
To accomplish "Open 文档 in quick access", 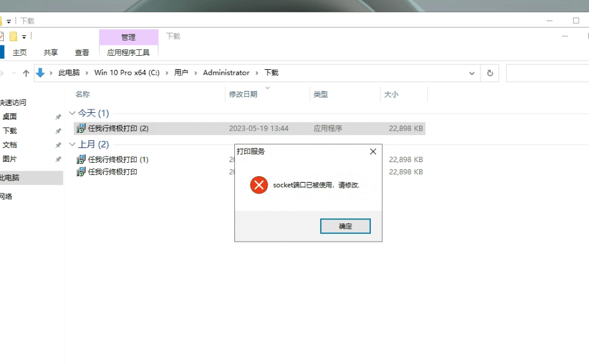I will (10, 145).
